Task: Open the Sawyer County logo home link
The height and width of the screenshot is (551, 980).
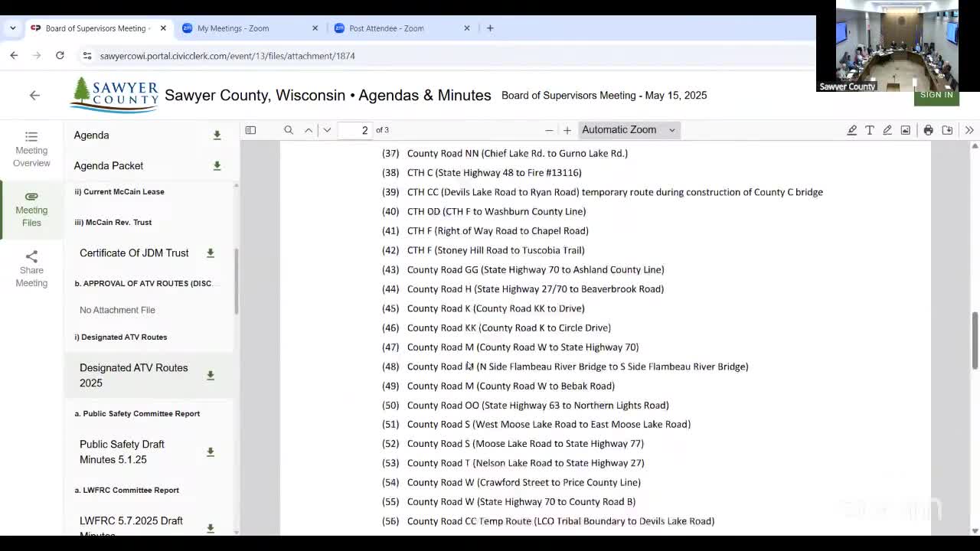Action: 114,95
